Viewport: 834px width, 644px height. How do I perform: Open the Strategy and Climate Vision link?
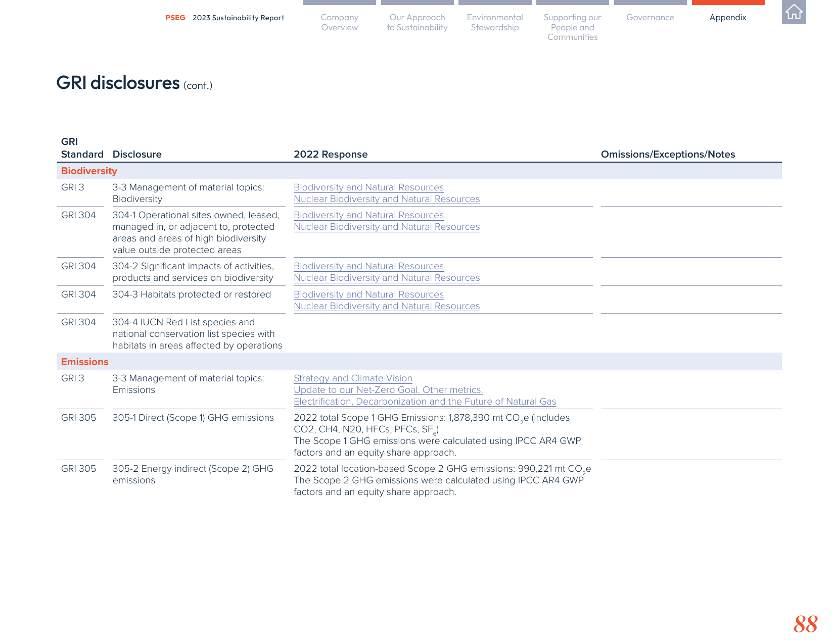click(353, 378)
